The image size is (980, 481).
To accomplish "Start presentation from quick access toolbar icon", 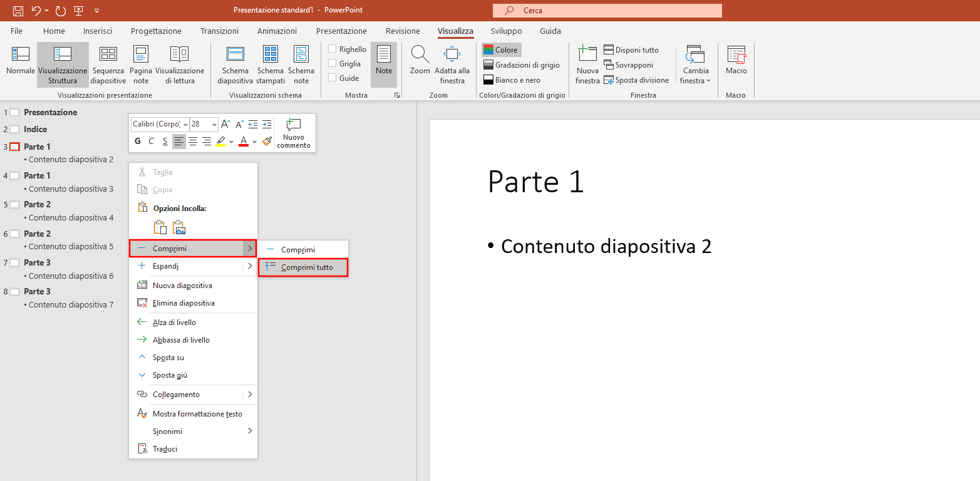I will click(x=78, y=10).
